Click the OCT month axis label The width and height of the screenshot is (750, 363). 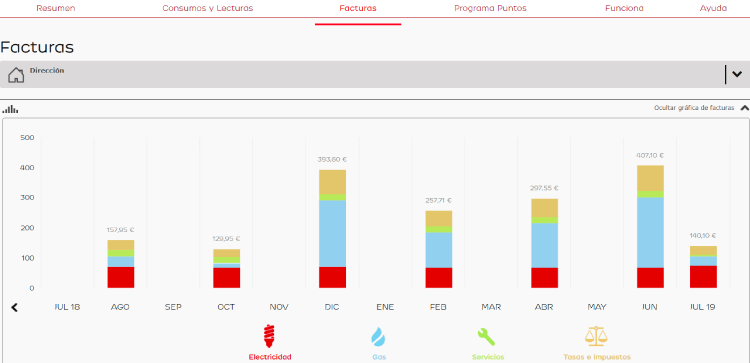pos(226,307)
